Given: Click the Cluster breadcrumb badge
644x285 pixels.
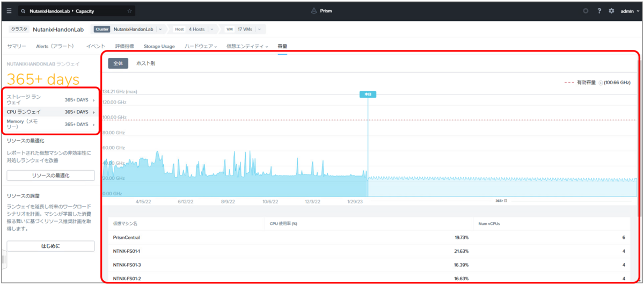Looking at the screenshot, I should pyautogui.click(x=102, y=29).
